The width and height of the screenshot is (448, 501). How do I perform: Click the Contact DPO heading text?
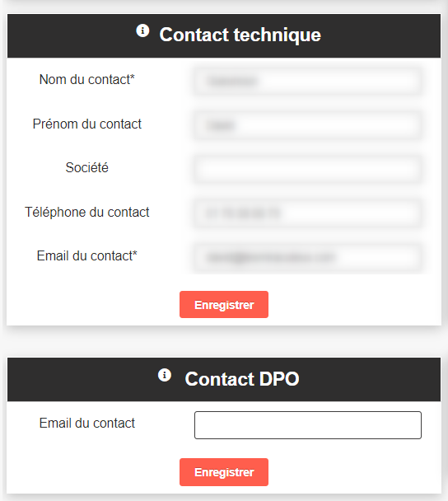[x=242, y=379]
